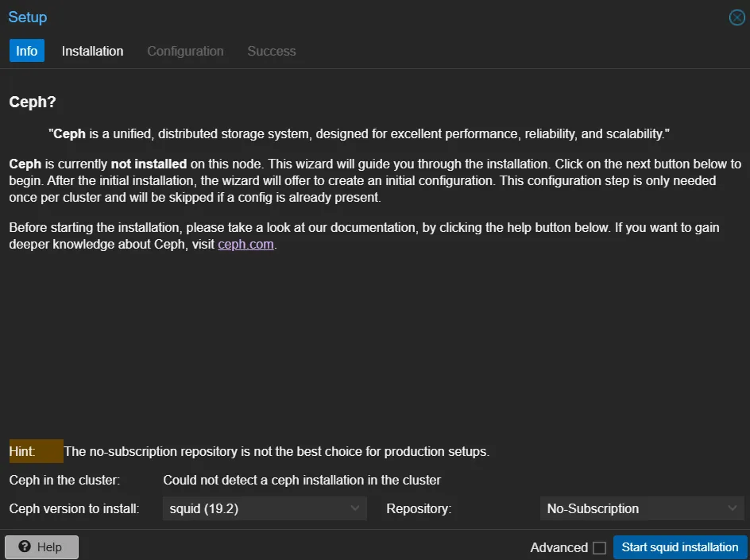This screenshot has width=750, height=560.
Task: Select the Configuration tab
Action: 185,51
